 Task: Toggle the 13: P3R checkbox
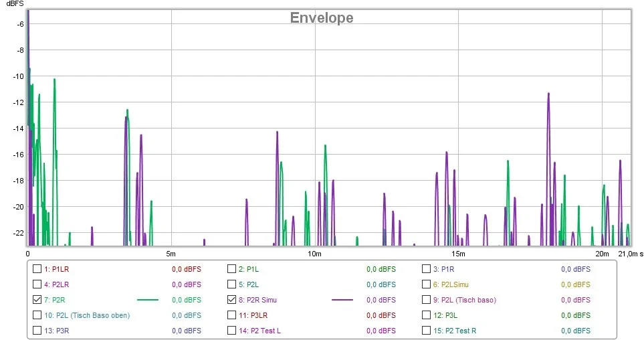[x=37, y=330]
